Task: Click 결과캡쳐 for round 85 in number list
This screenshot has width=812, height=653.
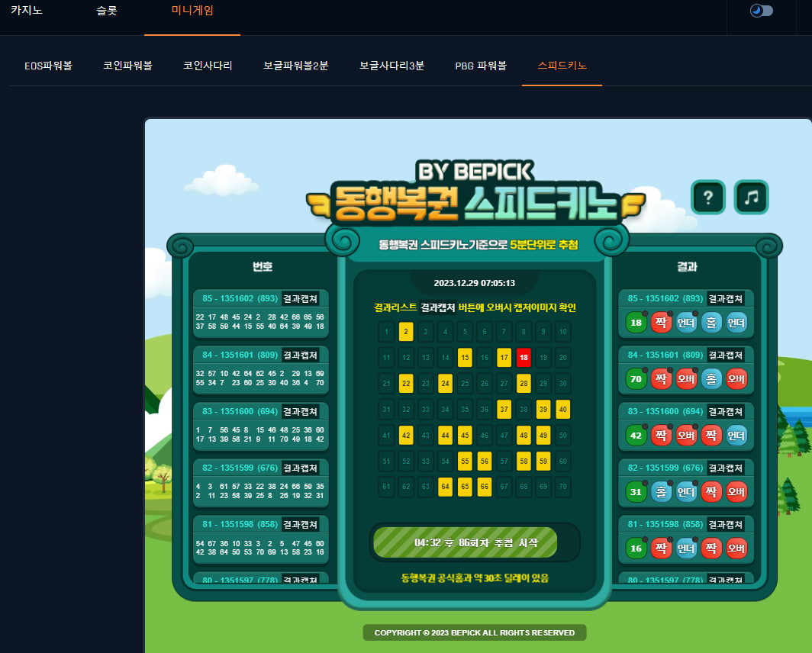Action: pos(301,298)
